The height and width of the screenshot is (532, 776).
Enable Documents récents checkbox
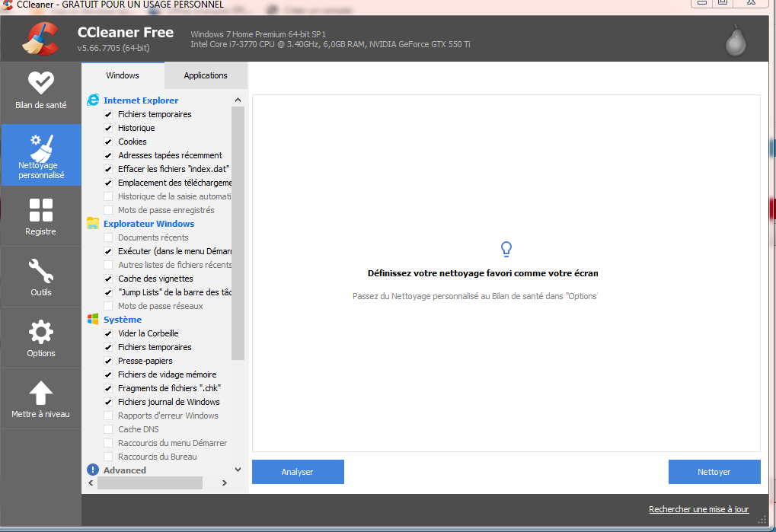(x=108, y=237)
